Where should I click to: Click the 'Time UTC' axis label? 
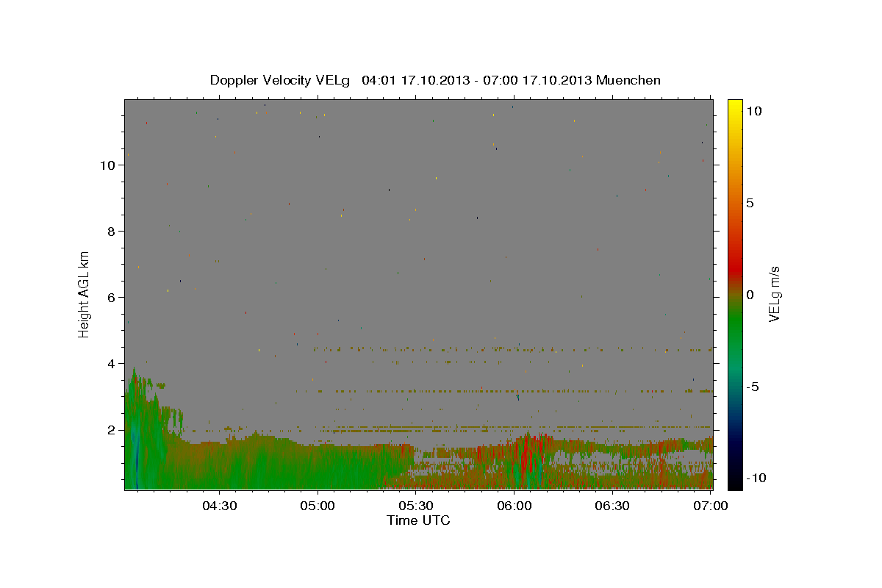[418, 520]
